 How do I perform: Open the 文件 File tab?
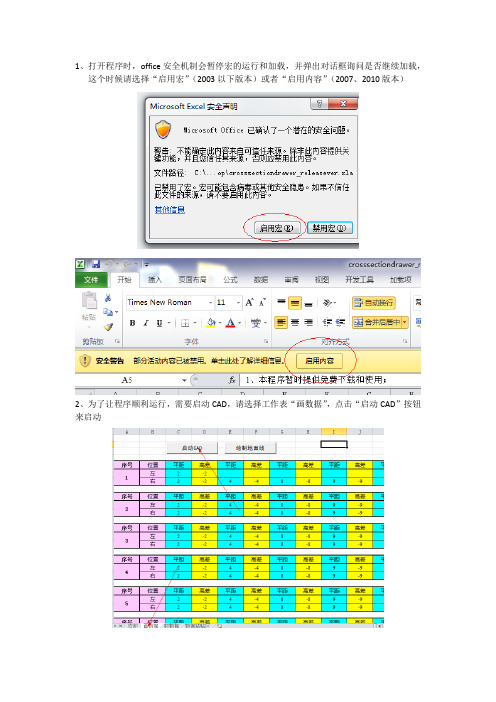91,280
